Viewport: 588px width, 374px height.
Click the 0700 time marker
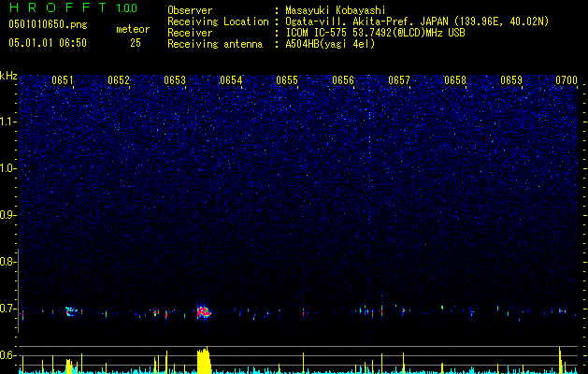(x=566, y=80)
